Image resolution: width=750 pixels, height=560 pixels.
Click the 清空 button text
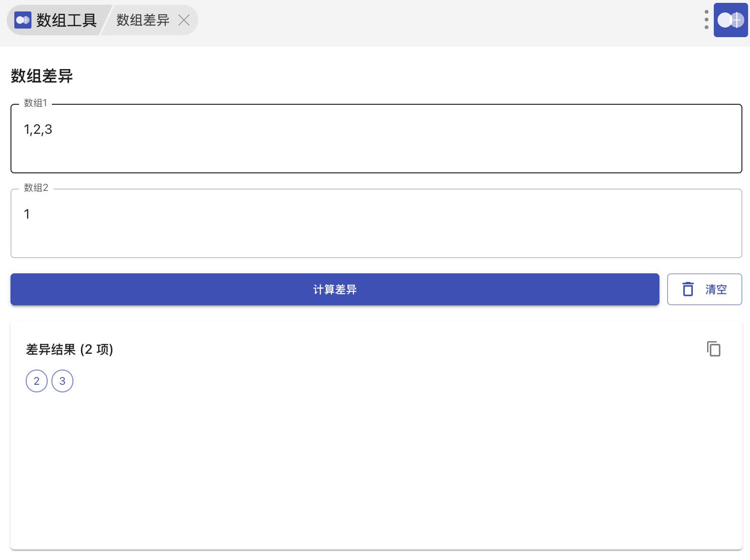[x=716, y=290]
